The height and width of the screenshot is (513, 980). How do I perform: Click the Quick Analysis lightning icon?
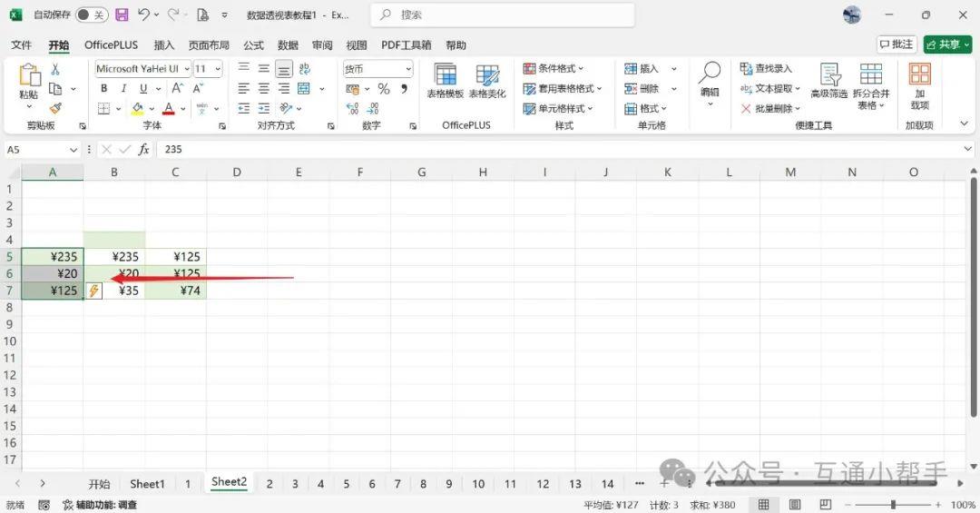[93, 291]
